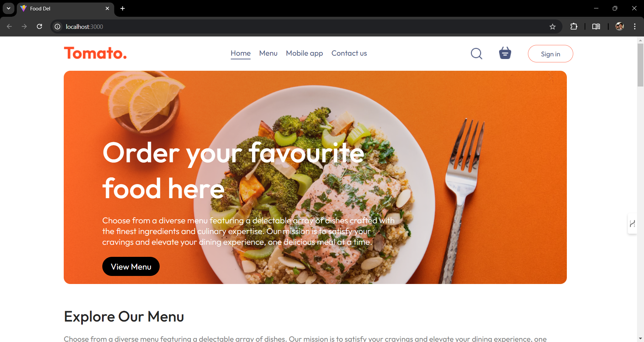View site information icon

click(x=58, y=26)
